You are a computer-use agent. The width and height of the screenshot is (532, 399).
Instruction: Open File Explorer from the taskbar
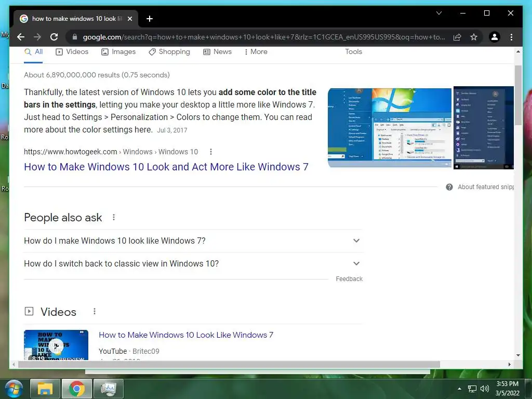(x=45, y=389)
